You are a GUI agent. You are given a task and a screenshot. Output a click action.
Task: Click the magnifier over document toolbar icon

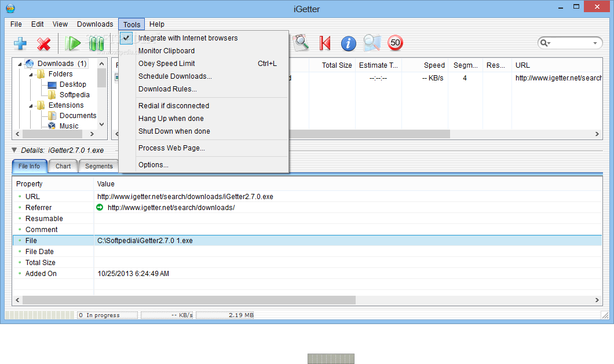pyautogui.click(x=301, y=43)
